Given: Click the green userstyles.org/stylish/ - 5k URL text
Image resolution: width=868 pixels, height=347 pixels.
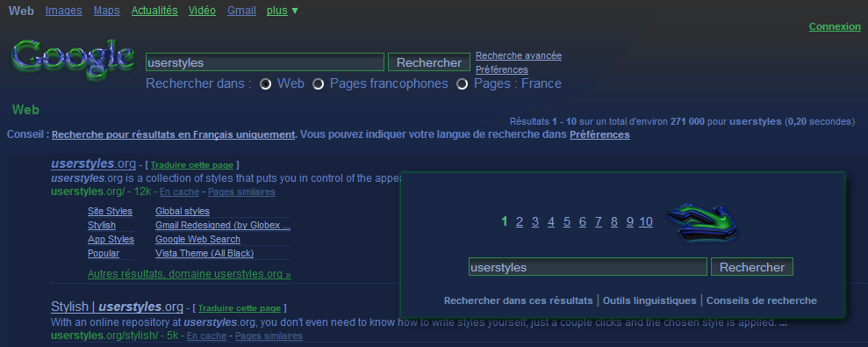Looking at the screenshot, I should click(x=114, y=336).
